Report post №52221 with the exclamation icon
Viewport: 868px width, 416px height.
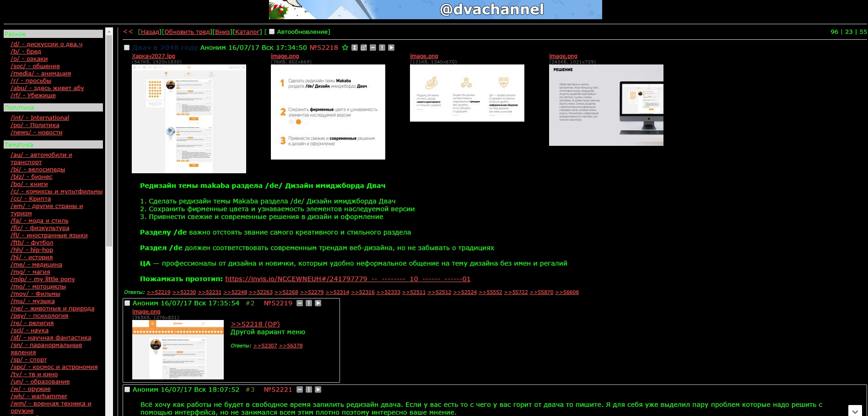point(309,389)
